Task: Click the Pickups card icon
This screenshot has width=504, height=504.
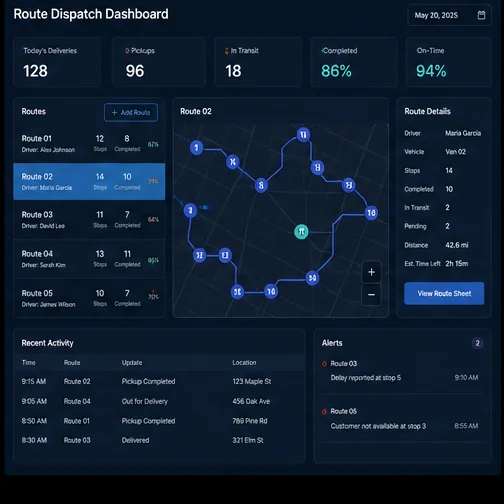Action: click(x=127, y=51)
